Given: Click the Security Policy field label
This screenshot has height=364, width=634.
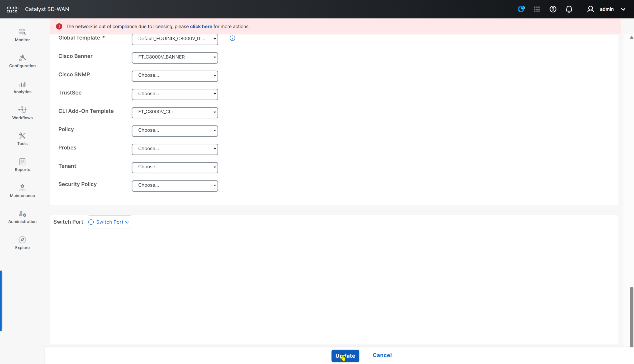Looking at the screenshot, I should [78, 184].
